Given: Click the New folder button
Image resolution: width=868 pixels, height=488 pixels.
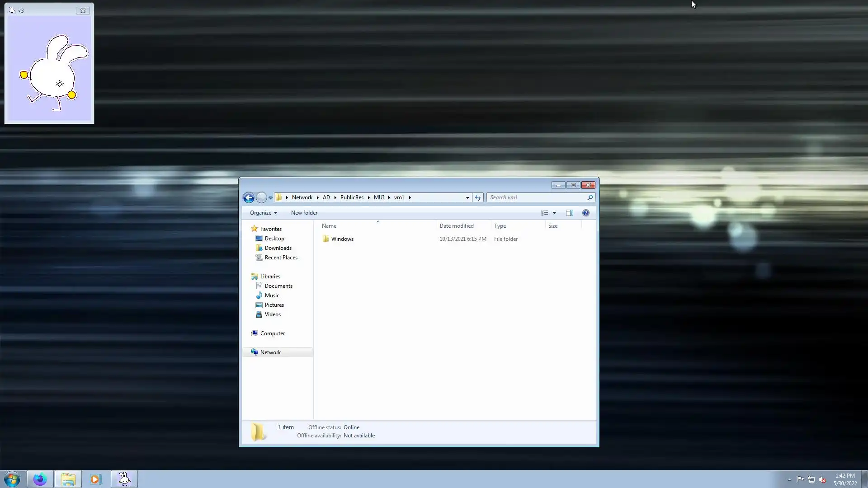Looking at the screenshot, I should pyautogui.click(x=304, y=213).
